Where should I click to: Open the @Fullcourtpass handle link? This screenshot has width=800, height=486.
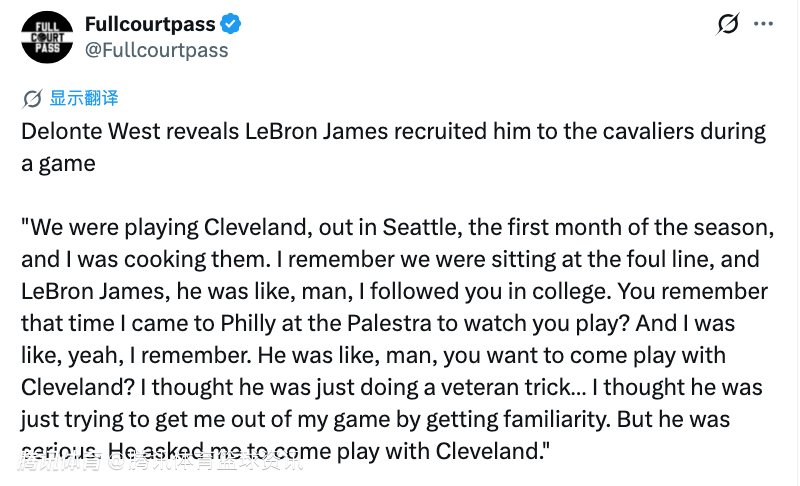(x=157, y=50)
